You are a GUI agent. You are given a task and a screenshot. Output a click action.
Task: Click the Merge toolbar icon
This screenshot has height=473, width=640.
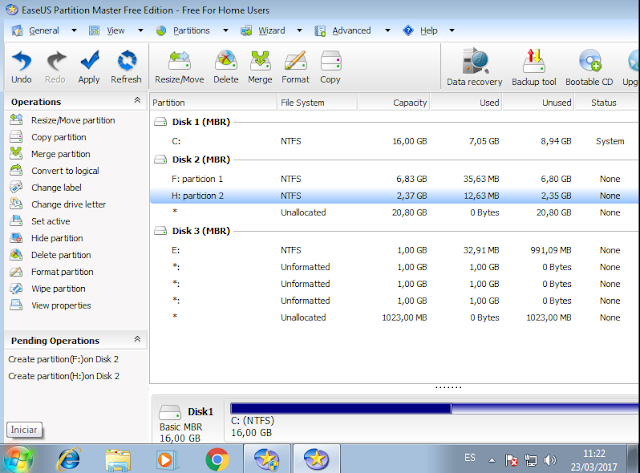[x=260, y=67]
